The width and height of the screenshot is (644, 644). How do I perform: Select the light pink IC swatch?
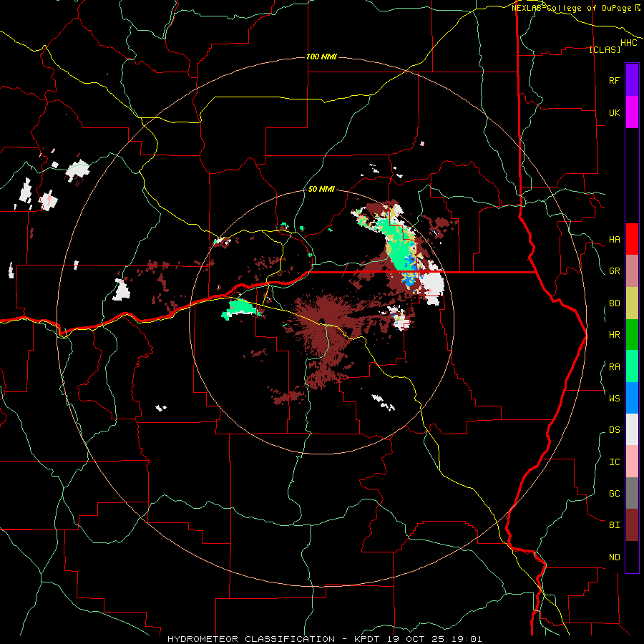point(632,462)
